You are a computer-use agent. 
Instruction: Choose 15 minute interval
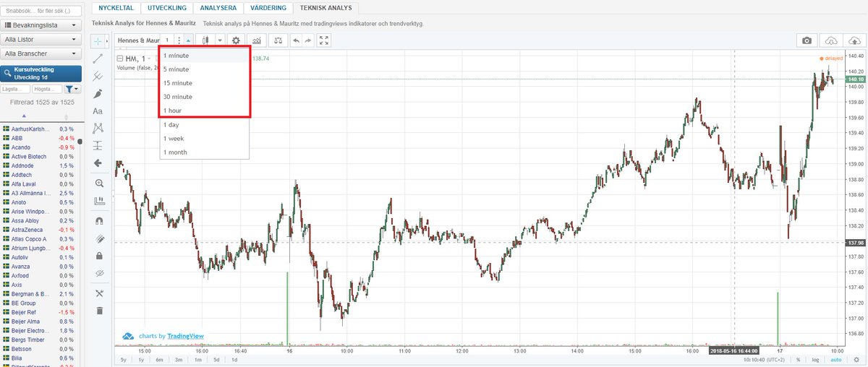205,83
